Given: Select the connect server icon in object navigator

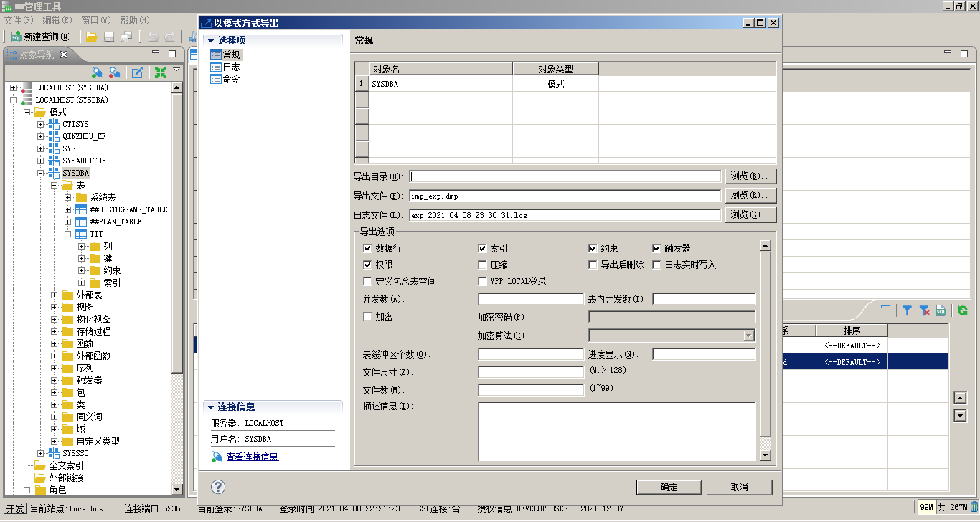Looking at the screenshot, I should tap(98, 72).
